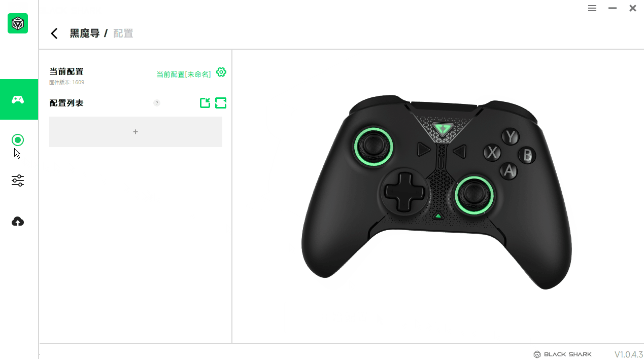Click the Black Shark logo icon in sidebar

18,23
